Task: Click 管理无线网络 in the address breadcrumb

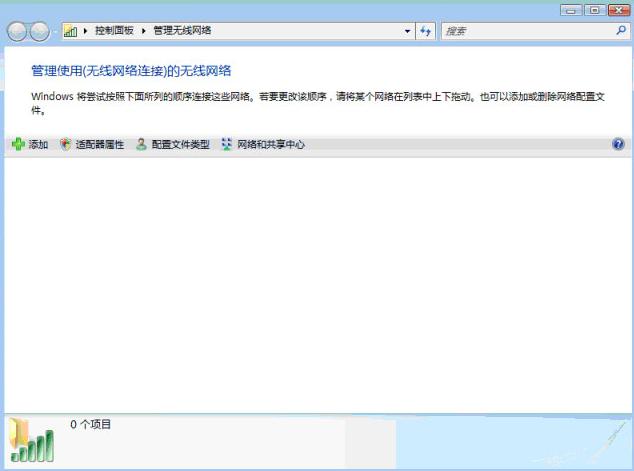Action: (x=182, y=30)
